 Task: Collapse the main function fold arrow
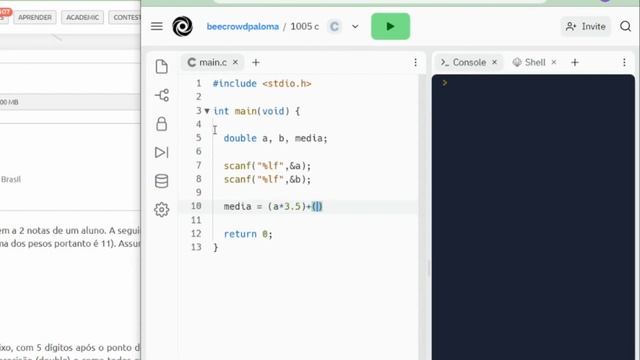[x=207, y=111]
